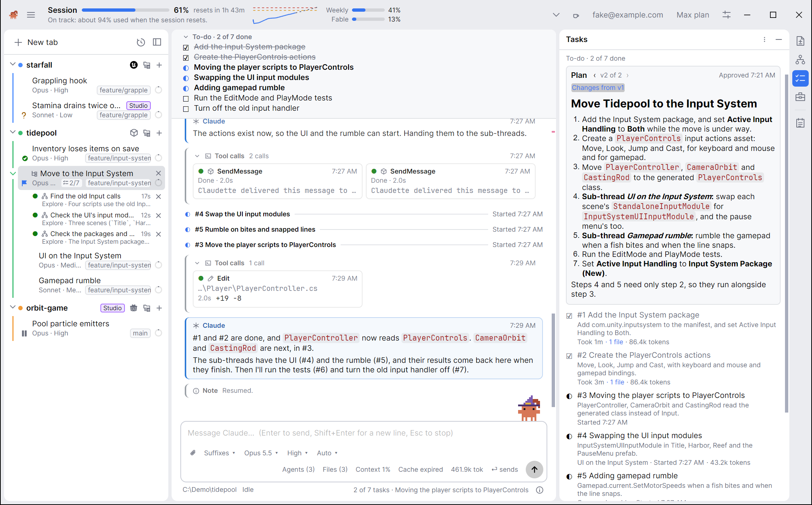Open the folder-tree icon for orbit-game
Screen dimensions: 812x505
pos(147,308)
